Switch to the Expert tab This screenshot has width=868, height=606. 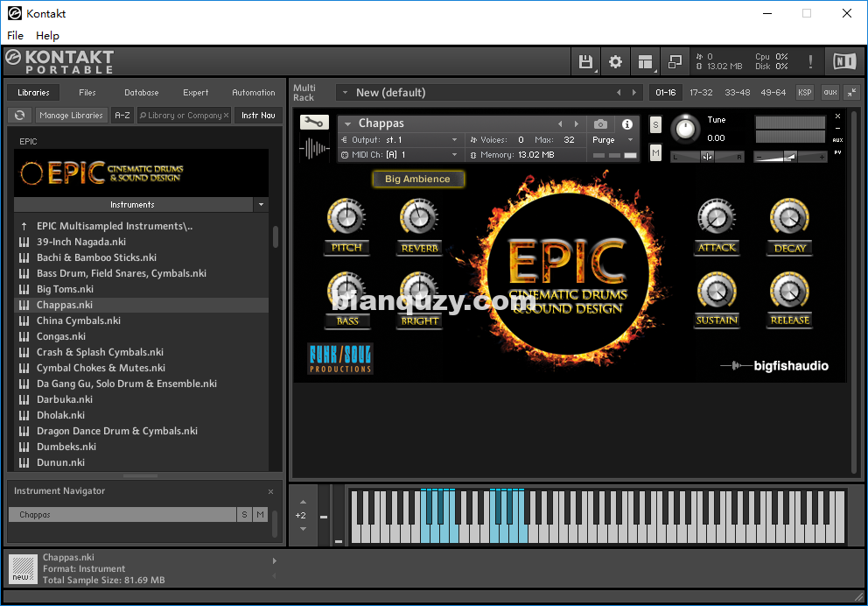[x=195, y=93]
